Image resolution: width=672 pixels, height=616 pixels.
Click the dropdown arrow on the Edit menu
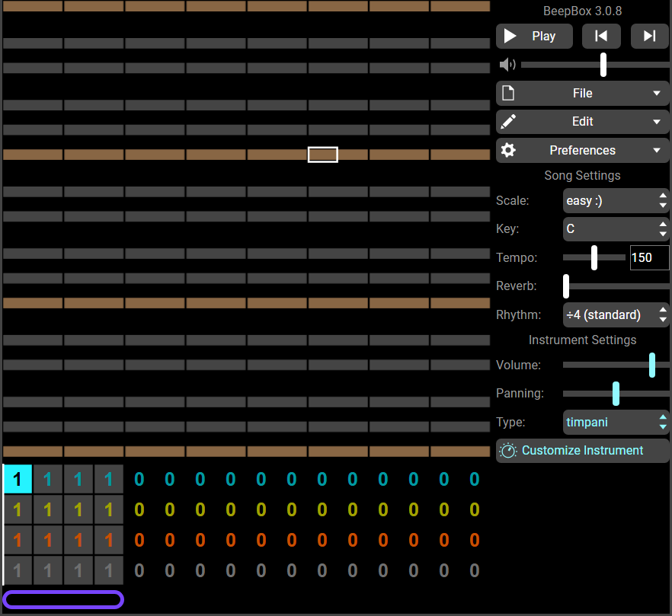click(657, 122)
